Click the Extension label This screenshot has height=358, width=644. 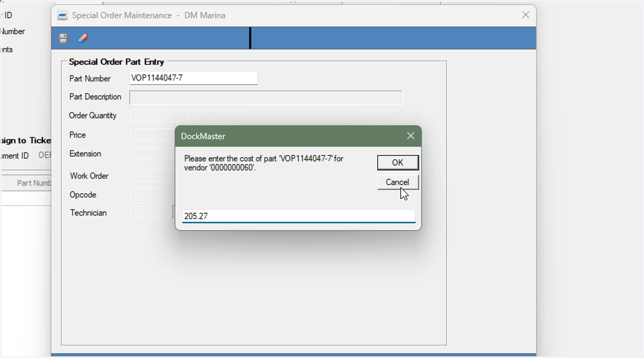coord(85,154)
